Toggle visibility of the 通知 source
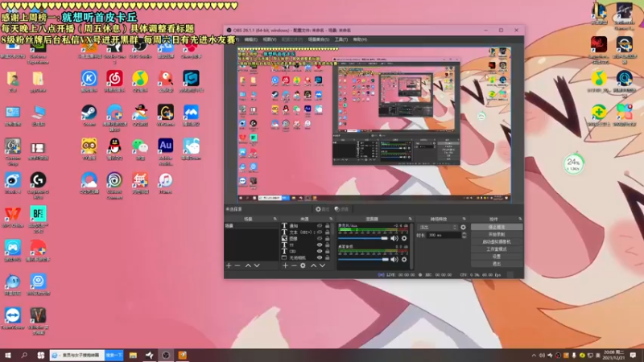The image size is (644, 362). (x=319, y=226)
